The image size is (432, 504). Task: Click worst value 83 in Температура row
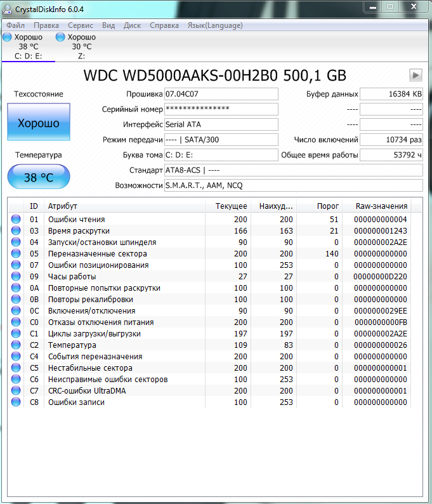tap(289, 345)
